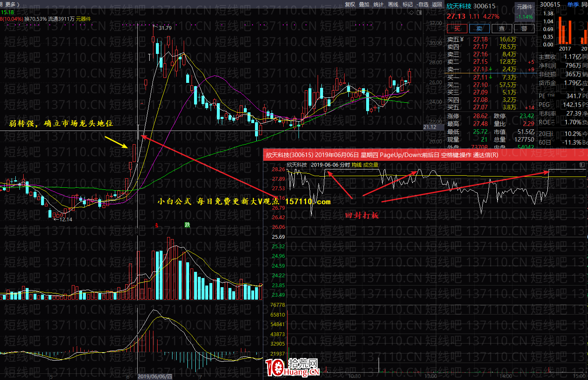Click the 31.79 high price label
This screenshot has width=588, height=380.
[x=165, y=28]
